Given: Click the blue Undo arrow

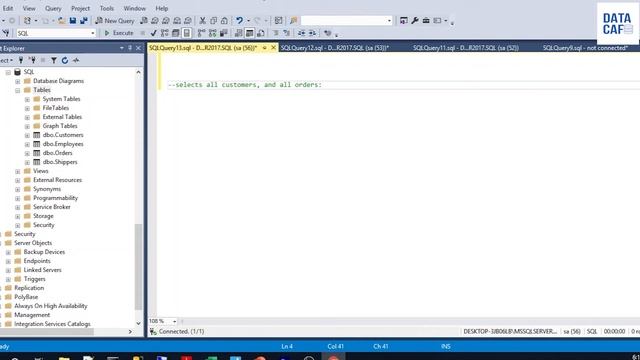Looking at the screenshot, I should (x=239, y=20).
